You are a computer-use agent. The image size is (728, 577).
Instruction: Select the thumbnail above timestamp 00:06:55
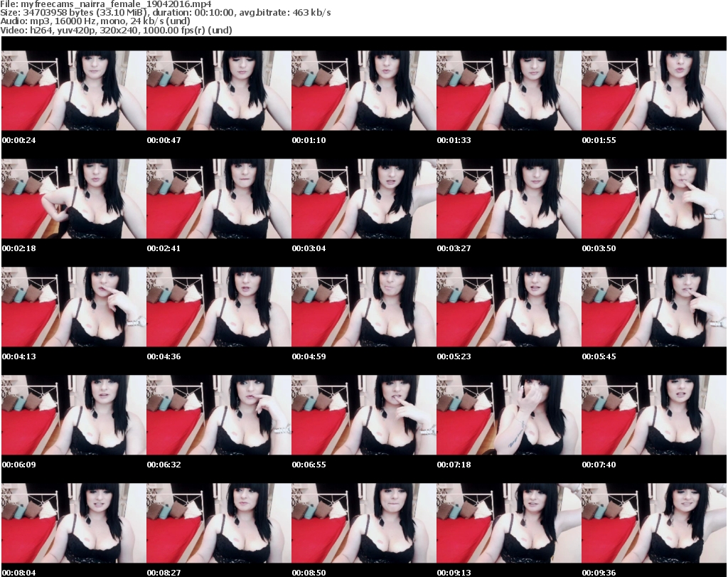[364, 415]
